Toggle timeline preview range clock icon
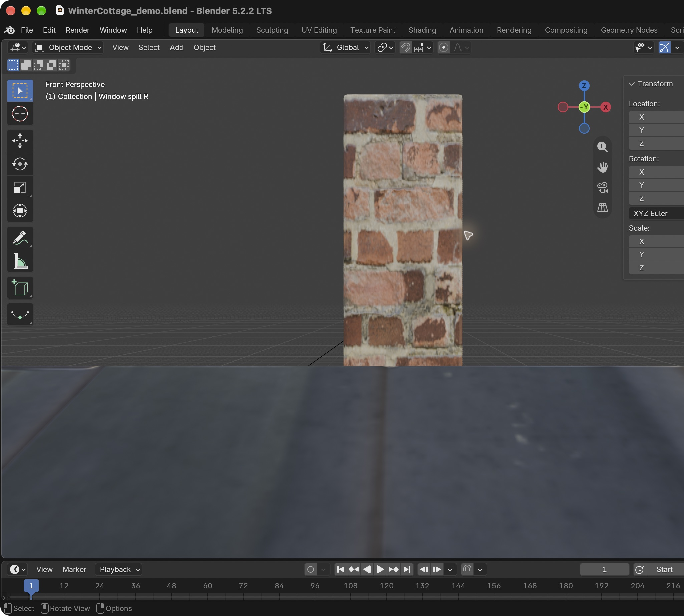 pyautogui.click(x=639, y=569)
